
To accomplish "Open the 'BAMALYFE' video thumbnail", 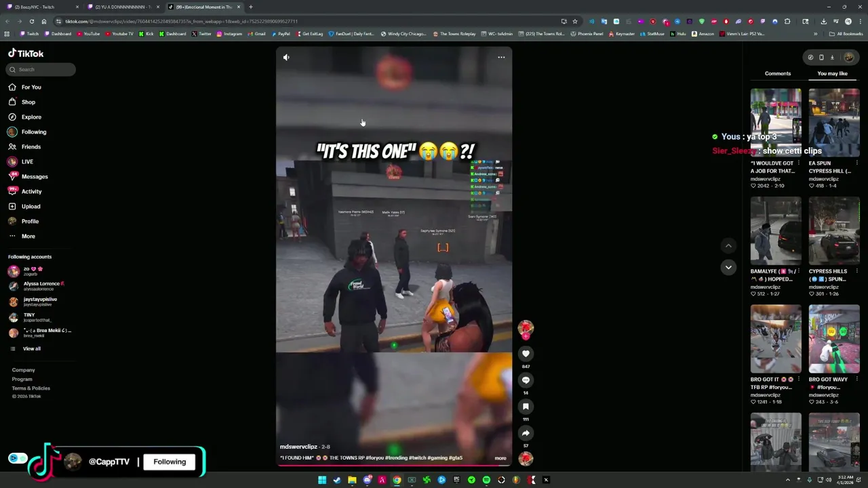I will point(776,231).
